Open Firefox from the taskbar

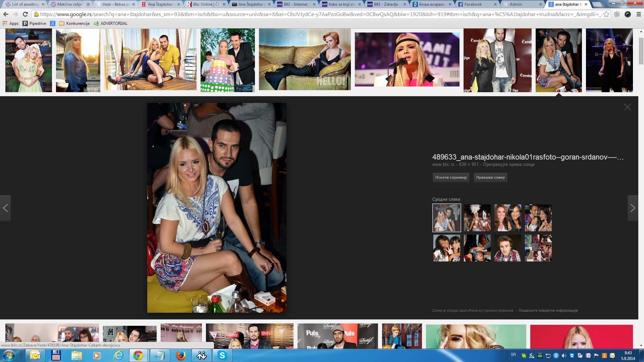pyautogui.click(x=180, y=355)
